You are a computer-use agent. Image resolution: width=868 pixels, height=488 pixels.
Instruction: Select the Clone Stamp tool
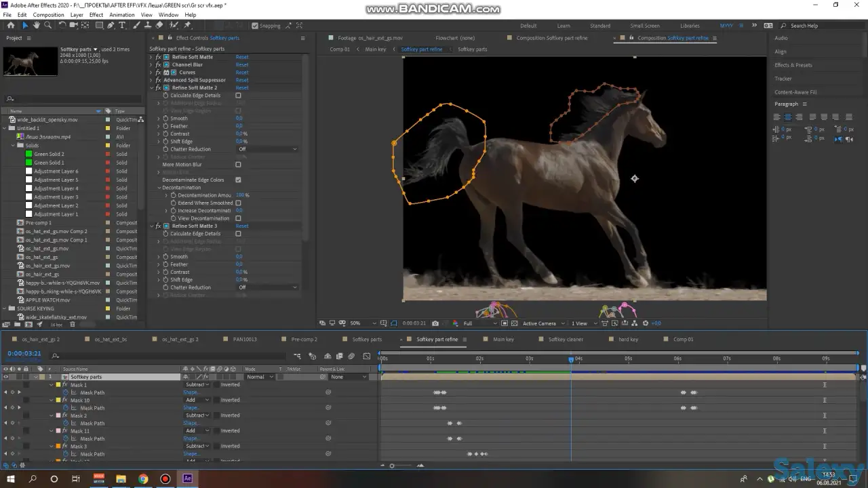[148, 25]
